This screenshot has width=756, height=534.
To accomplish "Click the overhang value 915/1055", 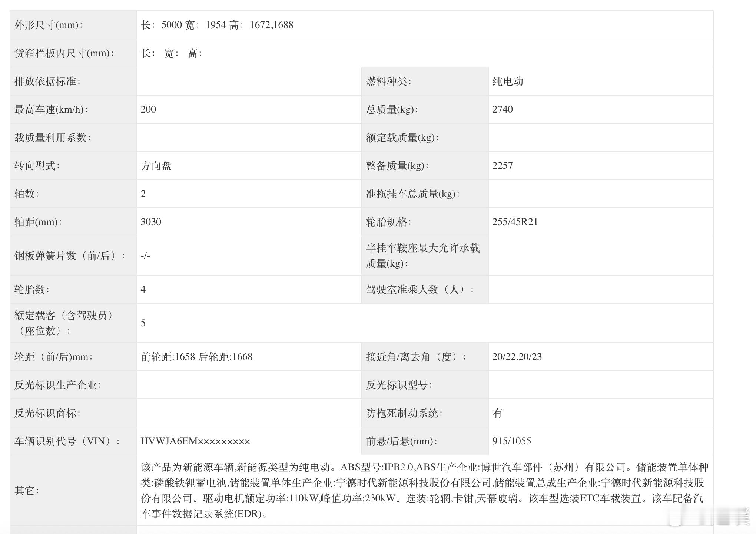I will tap(511, 441).
